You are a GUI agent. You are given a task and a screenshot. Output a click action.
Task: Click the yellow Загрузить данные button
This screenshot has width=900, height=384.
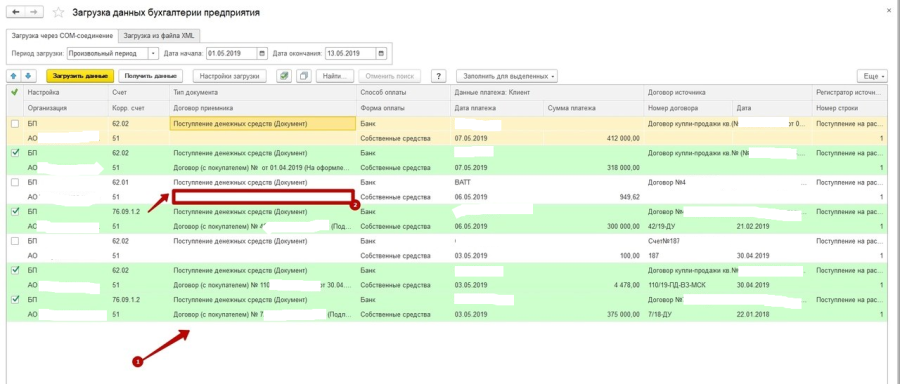(80, 76)
